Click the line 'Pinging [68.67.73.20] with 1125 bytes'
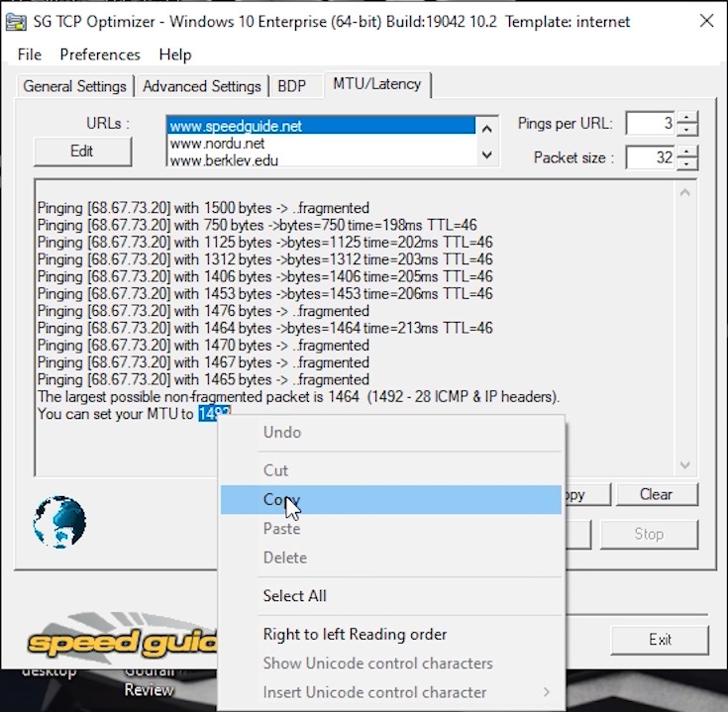This screenshot has width=728, height=712. (265, 243)
